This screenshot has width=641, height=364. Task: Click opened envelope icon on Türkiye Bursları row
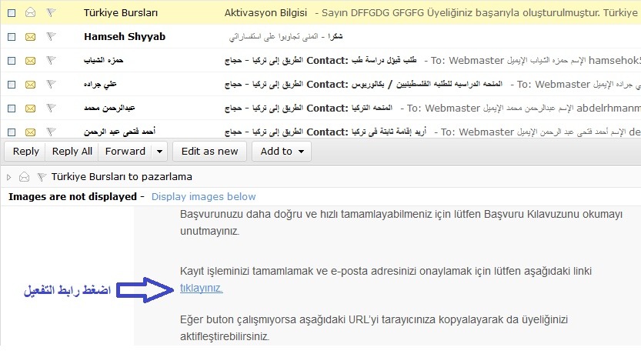(30, 12)
